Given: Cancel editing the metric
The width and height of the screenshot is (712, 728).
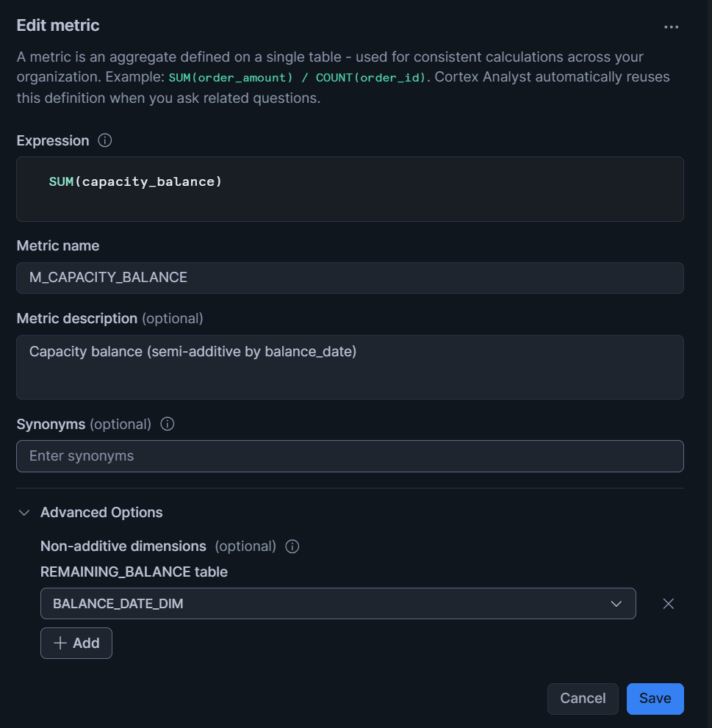Looking at the screenshot, I should (583, 699).
